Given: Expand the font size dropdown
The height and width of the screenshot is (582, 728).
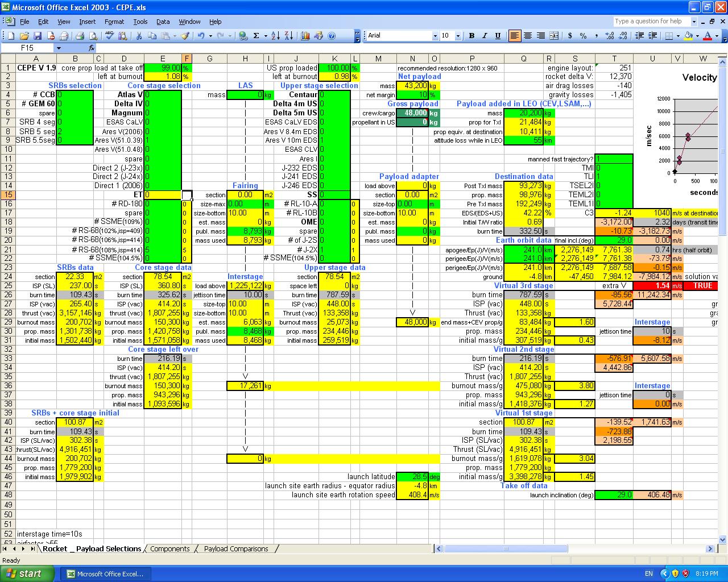Looking at the screenshot, I should tap(460, 36).
